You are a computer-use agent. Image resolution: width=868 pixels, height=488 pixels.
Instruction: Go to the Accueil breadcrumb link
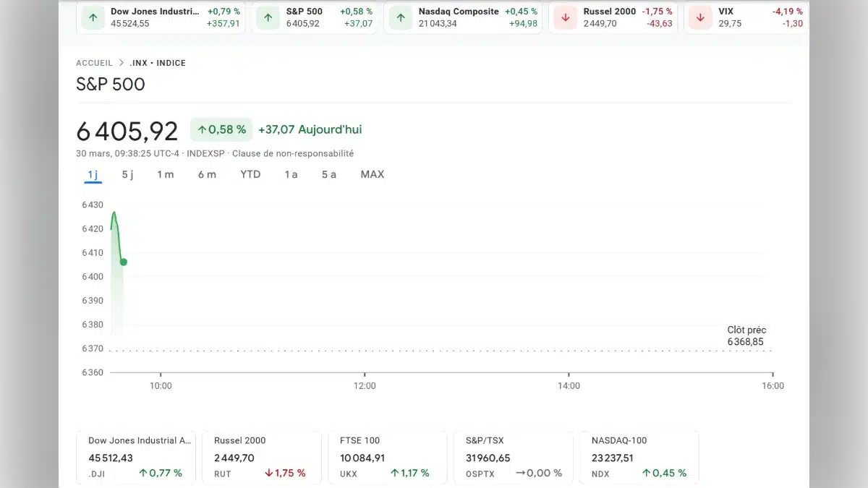coord(94,63)
